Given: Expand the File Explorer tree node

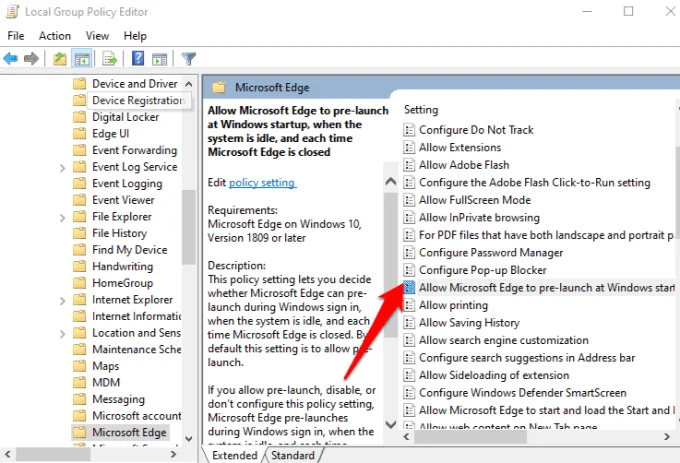Looking at the screenshot, I should (63, 217).
